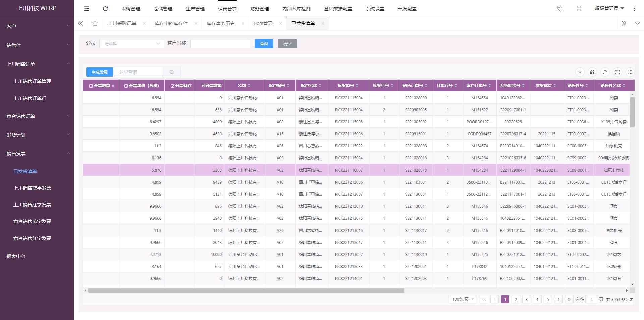Close the 已发货清单 tab
This screenshot has width=644, height=320.
[323, 23]
